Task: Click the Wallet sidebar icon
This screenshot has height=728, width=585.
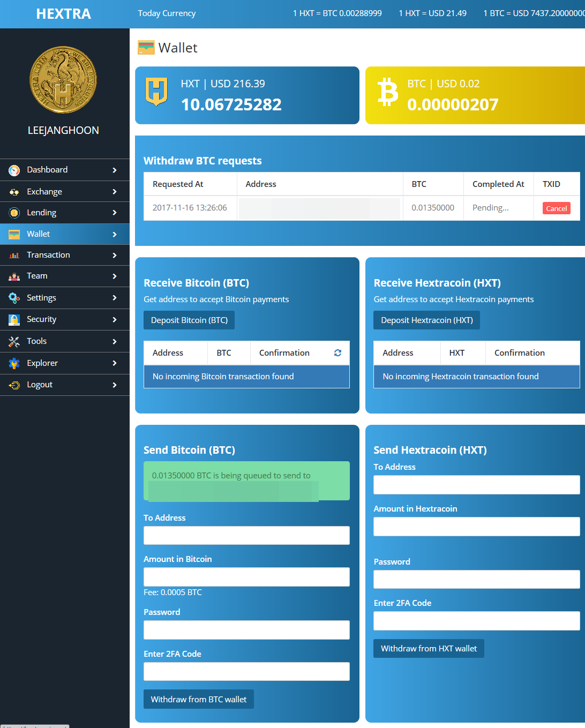Action: click(14, 234)
